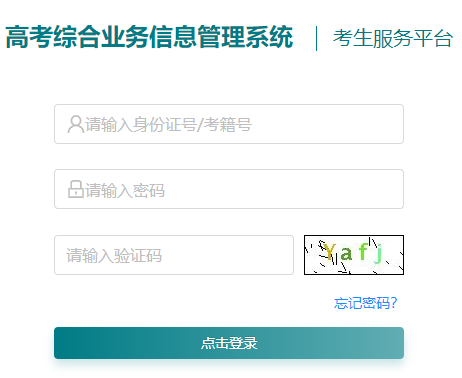Refresh the Yafj captcha image
Viewport: 462px width, 378px height.
354,255
